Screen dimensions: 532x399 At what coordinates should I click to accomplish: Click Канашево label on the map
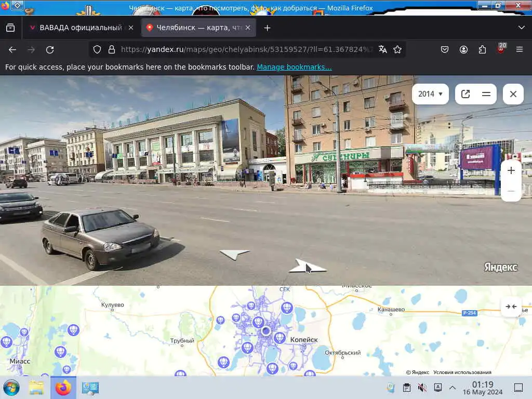click(391, 310)
